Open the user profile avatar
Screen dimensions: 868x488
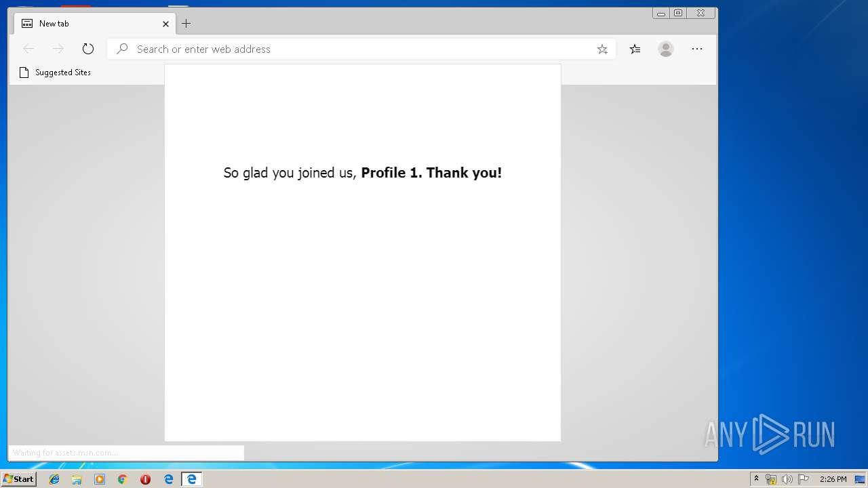[666, 49]
